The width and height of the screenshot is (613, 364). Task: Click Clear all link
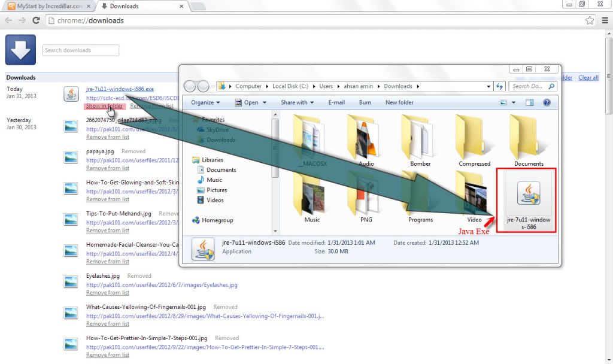(588, 77)
